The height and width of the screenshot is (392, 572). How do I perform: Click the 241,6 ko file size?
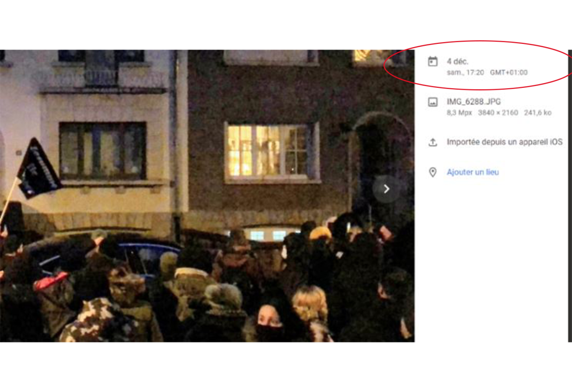pos(537,113)
